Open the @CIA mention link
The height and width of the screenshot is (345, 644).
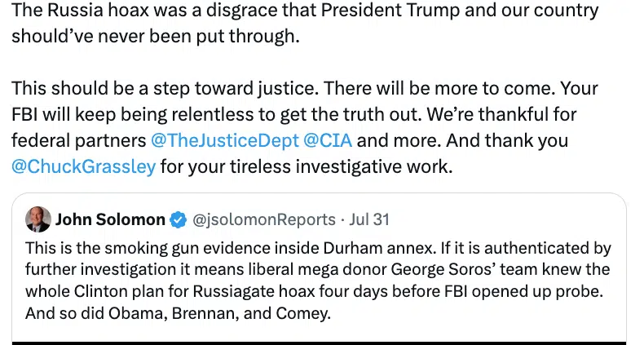click(329, 140)
